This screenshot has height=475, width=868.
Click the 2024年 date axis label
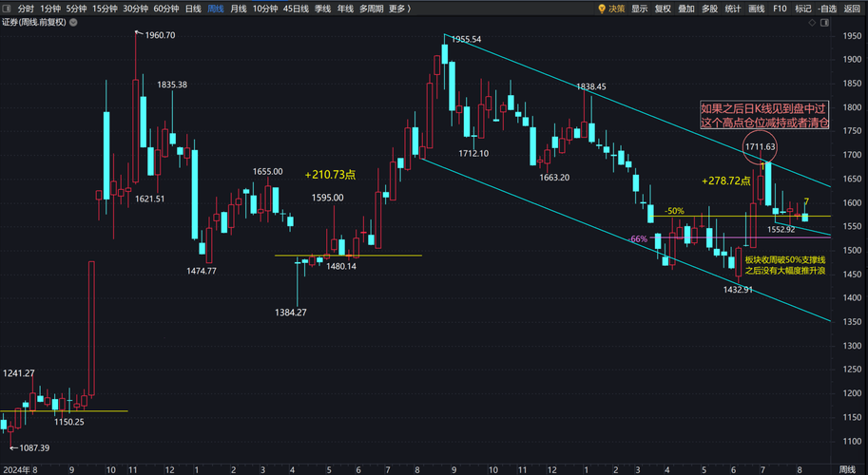pos(16,469)
